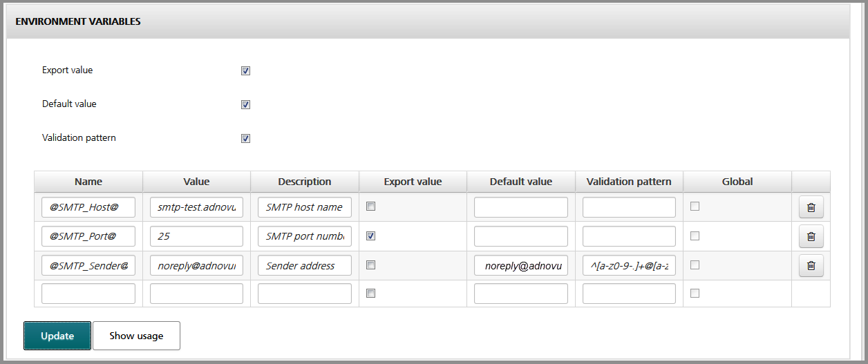Edit the value field containing 25
Image resolution: width=868 pixels, height=364 pixels.
[196, 236]
